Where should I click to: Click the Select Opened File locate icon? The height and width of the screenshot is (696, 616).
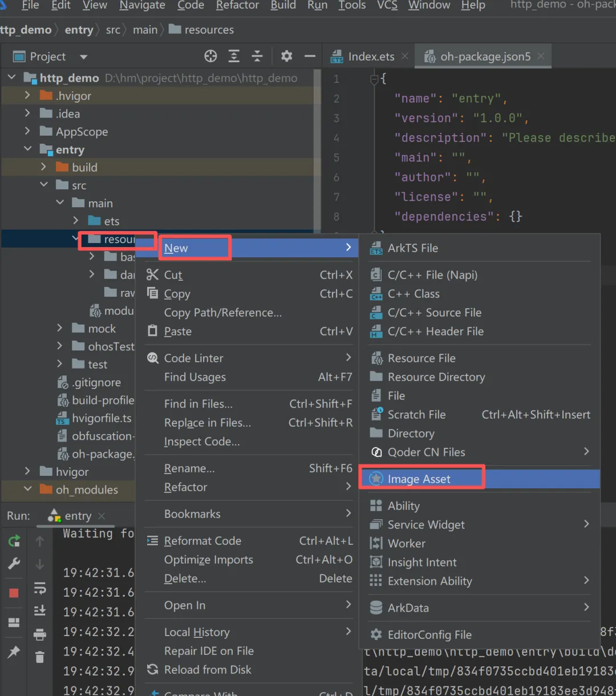click(x=210, y=56)
